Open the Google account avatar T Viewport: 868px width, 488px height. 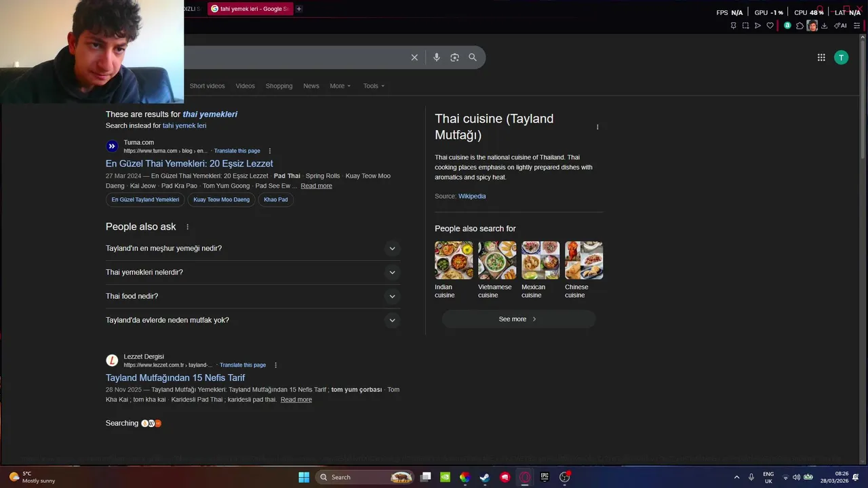pos(841,58)
